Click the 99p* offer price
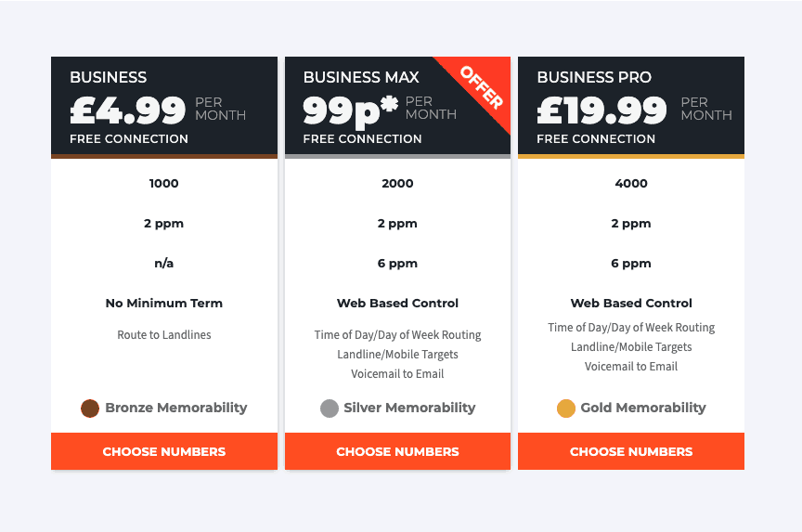802x532 pixels. tap(350, 110)
